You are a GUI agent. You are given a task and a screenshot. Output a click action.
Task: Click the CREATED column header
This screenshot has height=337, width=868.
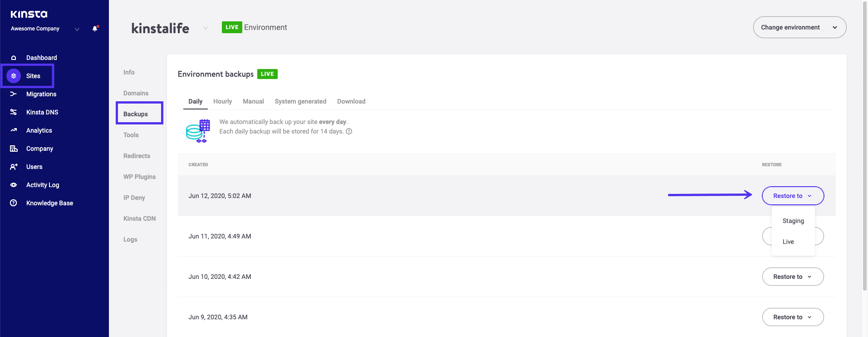(x=198, y=164)
